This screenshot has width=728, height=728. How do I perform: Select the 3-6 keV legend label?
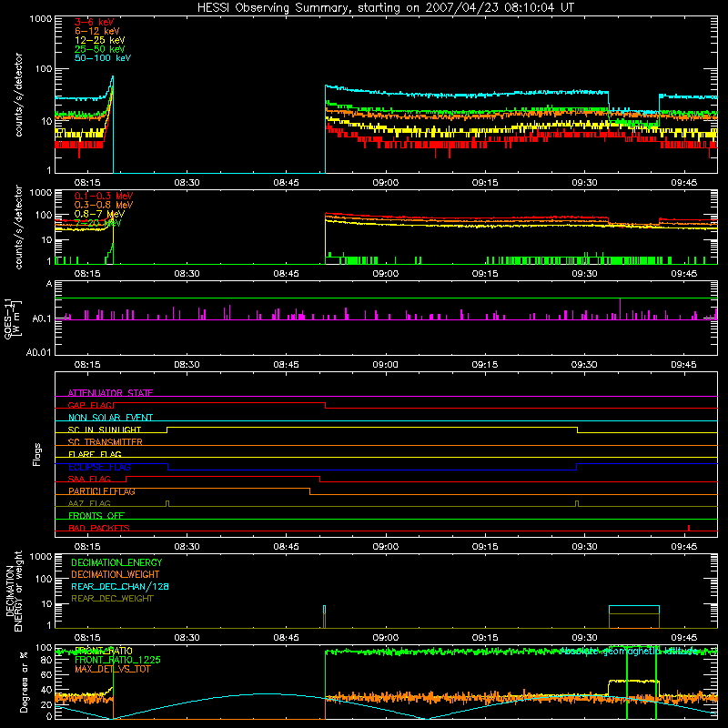[95, 22]
